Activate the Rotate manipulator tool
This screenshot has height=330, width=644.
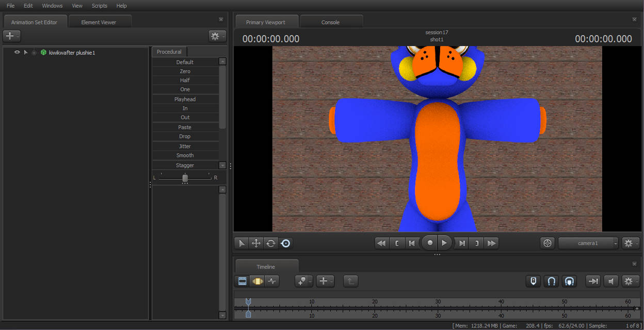click(270, 243)
